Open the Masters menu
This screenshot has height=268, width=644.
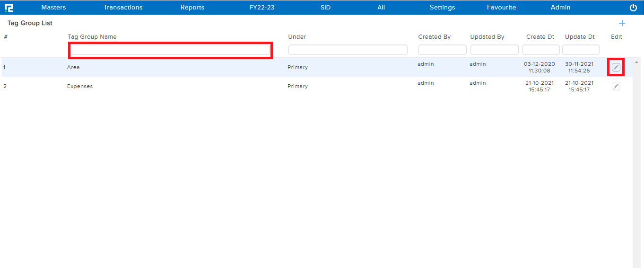tap(53, 8)
